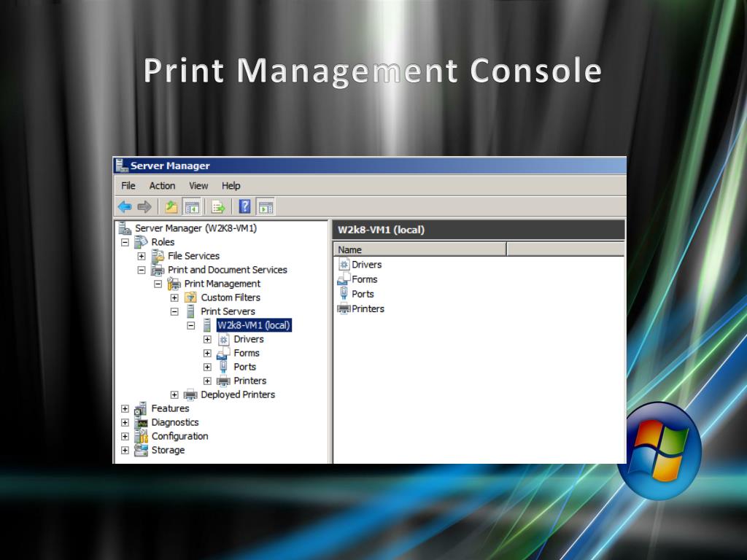The width and height of the screenshot is (747, 560).
Task: Click Drivers text in right pane
Action: (x=366, y=264)
